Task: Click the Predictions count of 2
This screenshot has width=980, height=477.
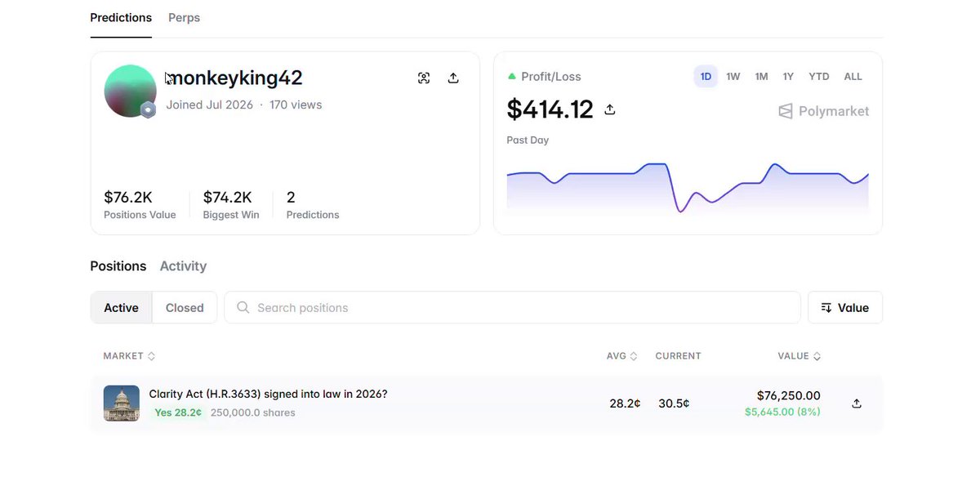Action: click(313, 204)
